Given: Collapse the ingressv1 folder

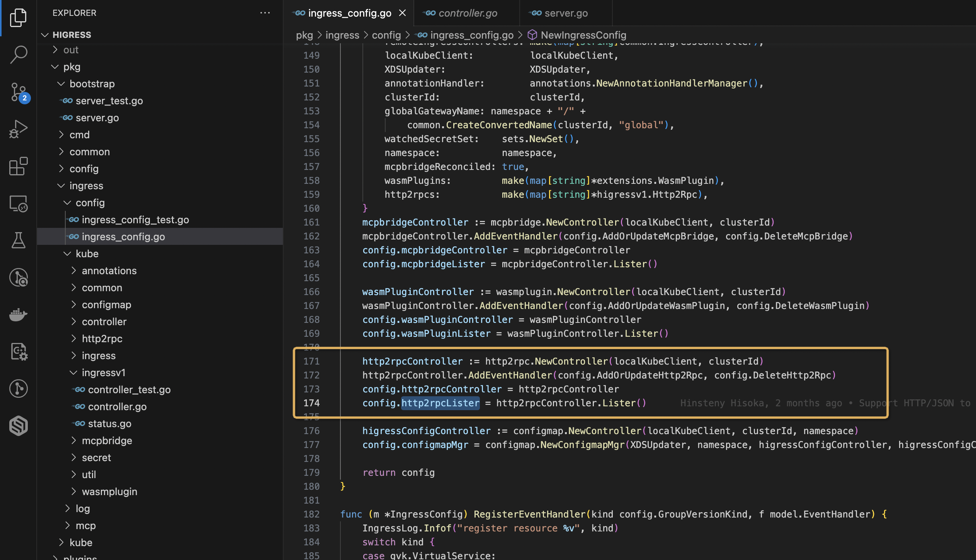Looking at the screenshot, I should (x=104, y=372).
